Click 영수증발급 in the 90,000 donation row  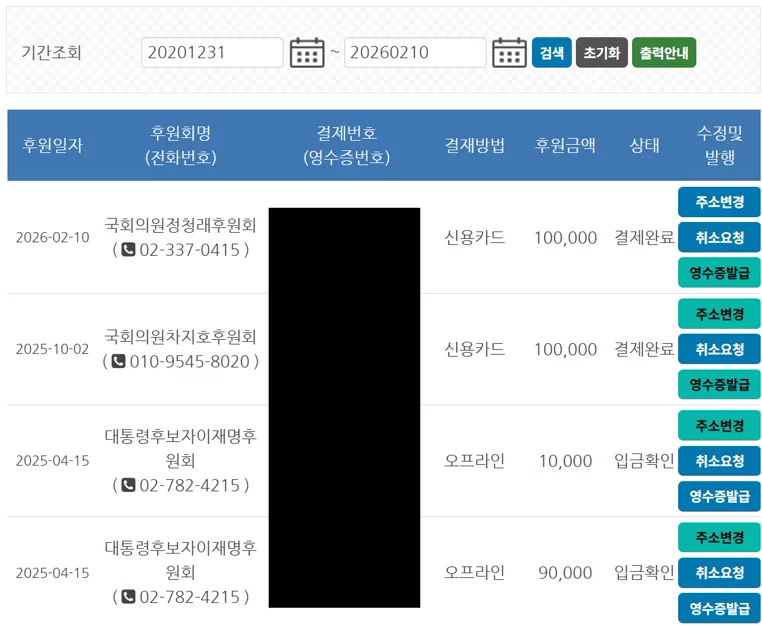pos(719,608)
